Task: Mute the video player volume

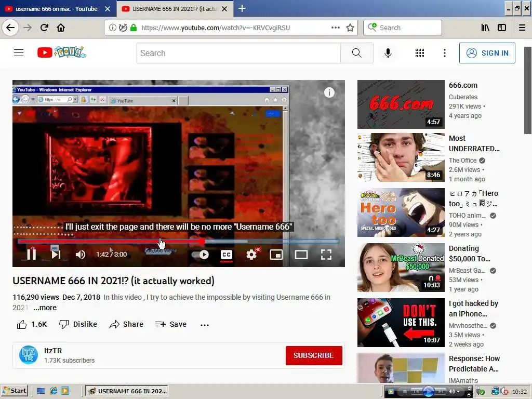Action: coord(81,255)
